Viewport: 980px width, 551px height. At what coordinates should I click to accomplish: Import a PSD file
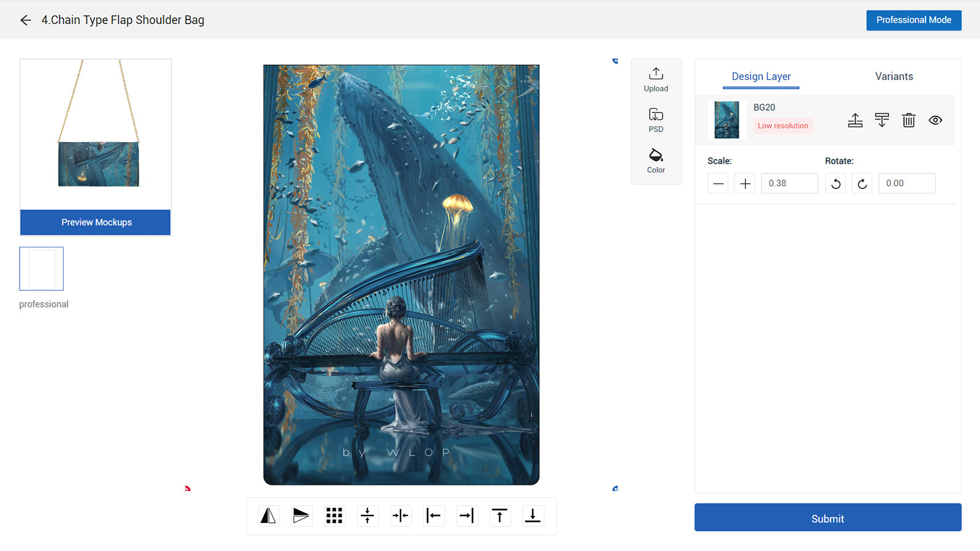[656, 121]
